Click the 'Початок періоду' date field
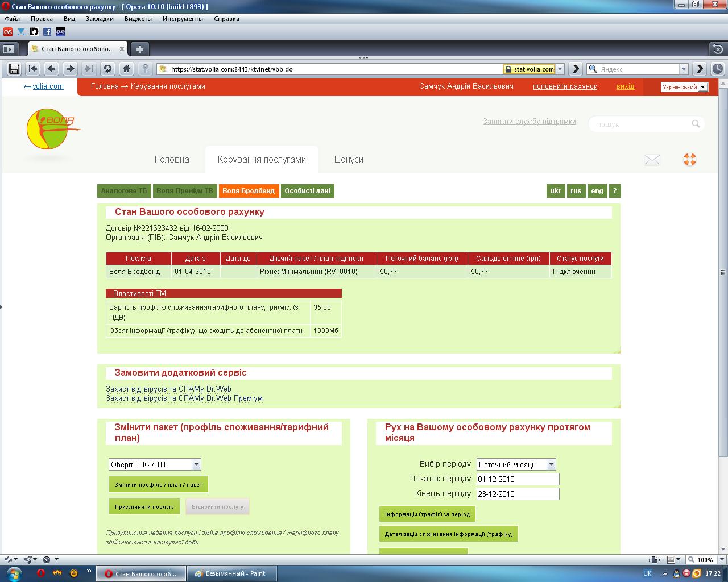728x582 pixels. point(518,479)
